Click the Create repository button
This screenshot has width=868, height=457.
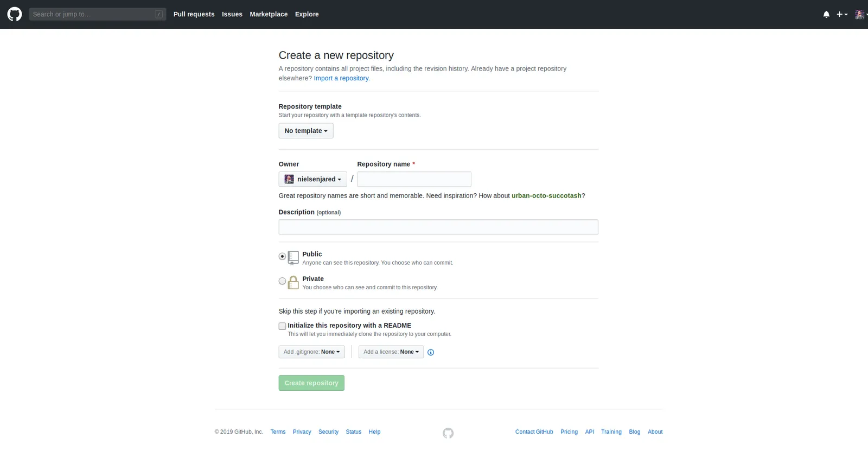point(311,383)
